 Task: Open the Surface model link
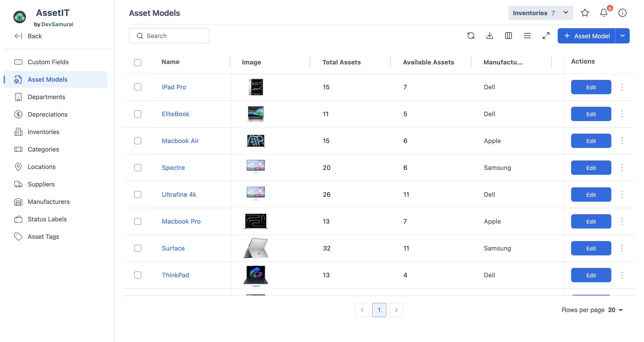tap(173, 248)
